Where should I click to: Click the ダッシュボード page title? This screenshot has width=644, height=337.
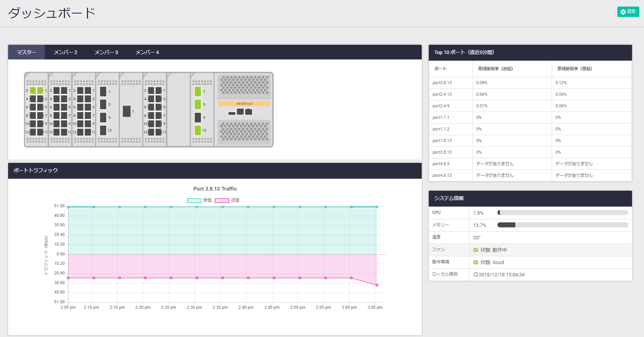[51, 13]
